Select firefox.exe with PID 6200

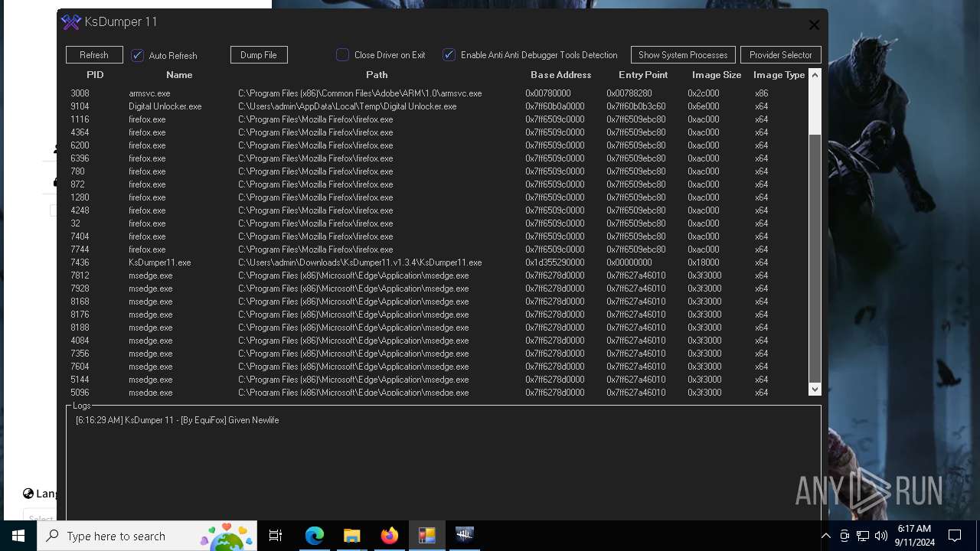(x=436, y=145)
